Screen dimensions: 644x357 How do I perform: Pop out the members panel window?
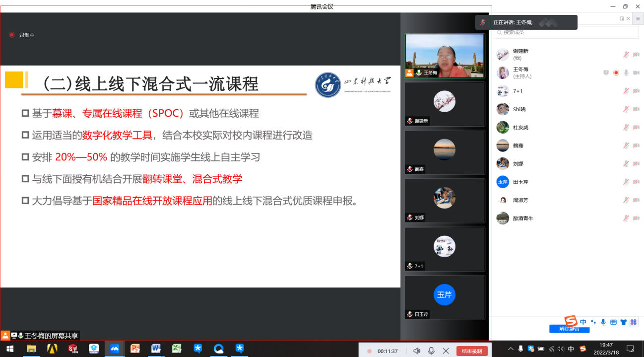tap(622, 18)
